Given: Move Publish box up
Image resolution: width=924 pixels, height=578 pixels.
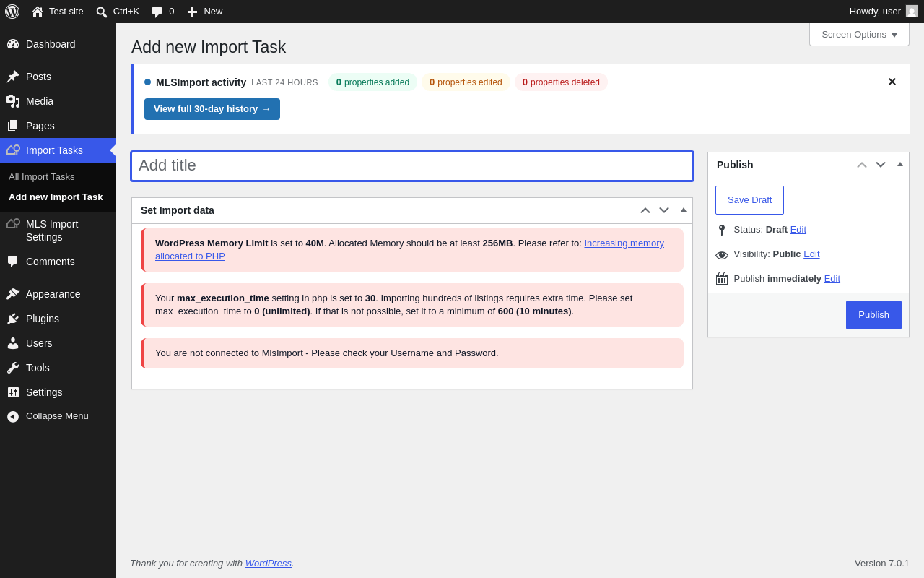Looking at the screenshot, I should pyautogui.click(x=862, y=165).
